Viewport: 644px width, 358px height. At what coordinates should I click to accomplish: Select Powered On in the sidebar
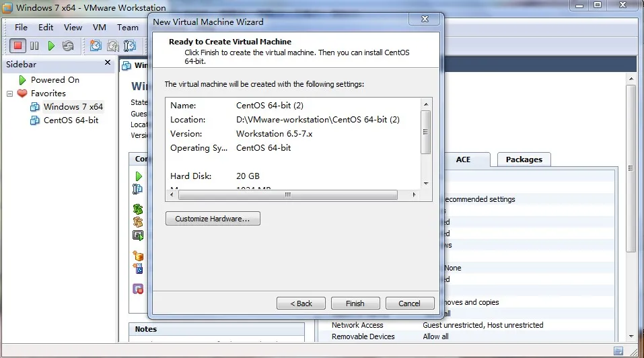pos(55,80)
